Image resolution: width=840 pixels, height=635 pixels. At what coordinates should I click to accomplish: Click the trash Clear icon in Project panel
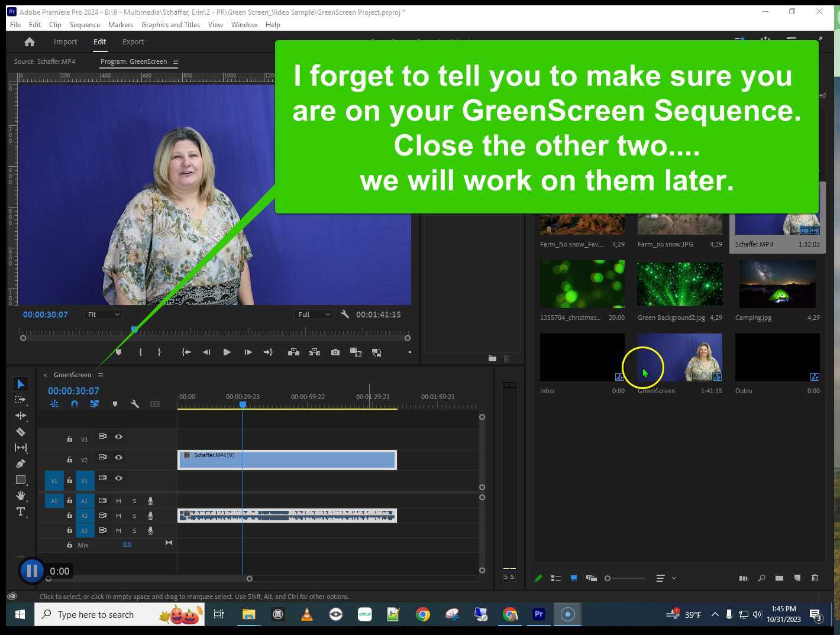pyautogui.click(x=815, y=578)
